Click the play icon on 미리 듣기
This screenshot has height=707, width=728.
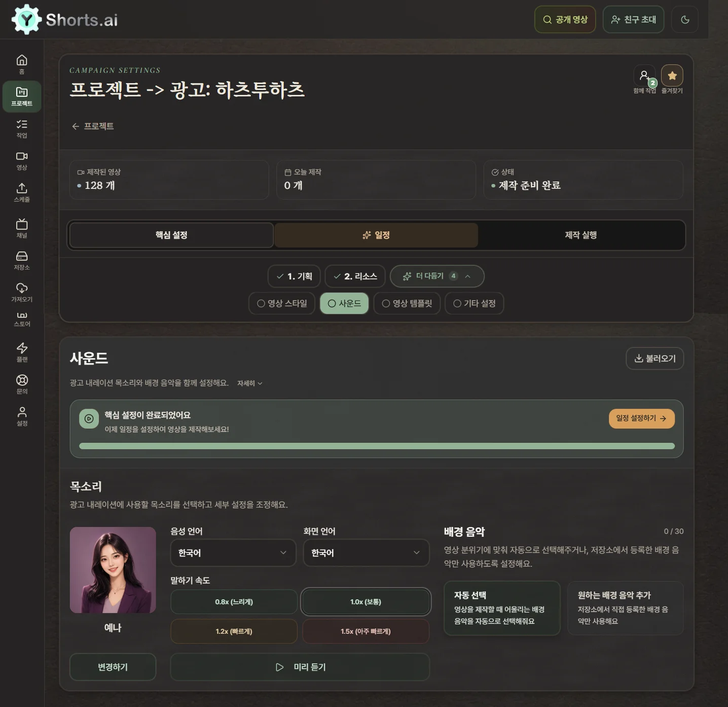[x=279, y=667]
